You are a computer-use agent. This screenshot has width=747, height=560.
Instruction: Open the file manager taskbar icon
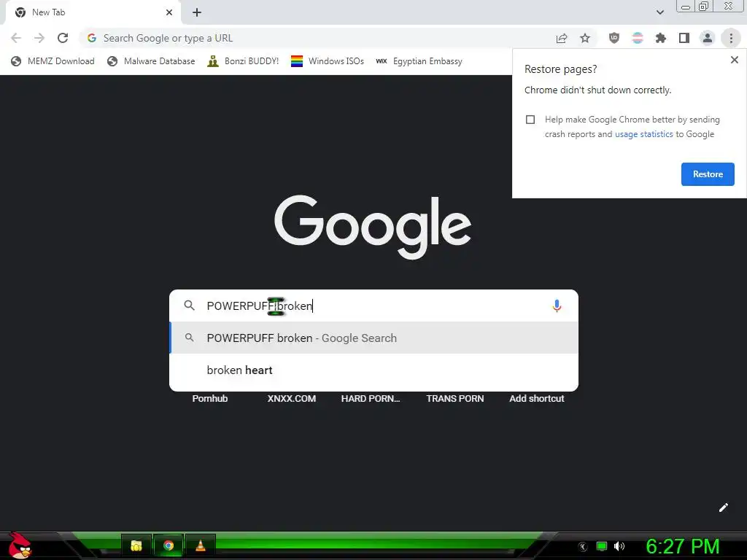(136, 545)
